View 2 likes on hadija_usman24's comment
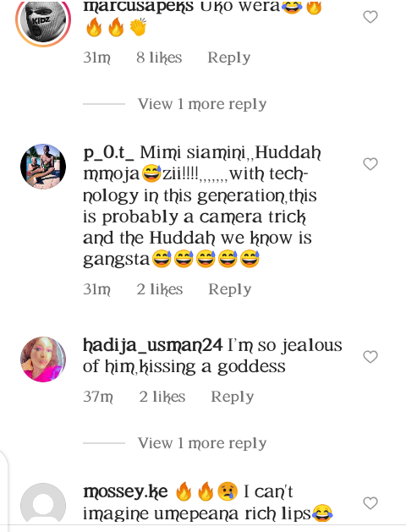Viewport: 406px width, 532px height. 162,397
